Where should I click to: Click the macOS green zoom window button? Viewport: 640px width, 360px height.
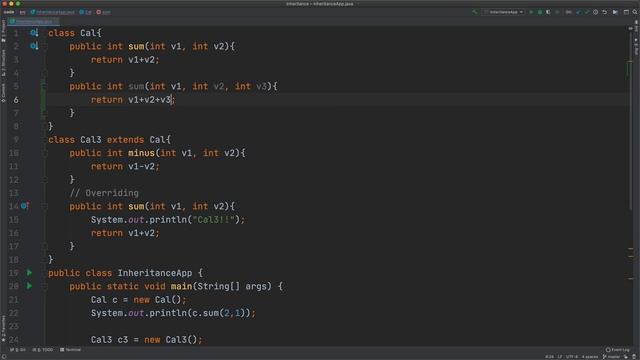18,4
